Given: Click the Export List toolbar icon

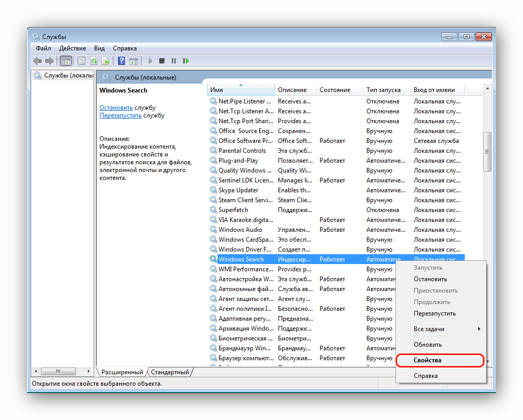Looking at the screenshot, I should [106, 61].
